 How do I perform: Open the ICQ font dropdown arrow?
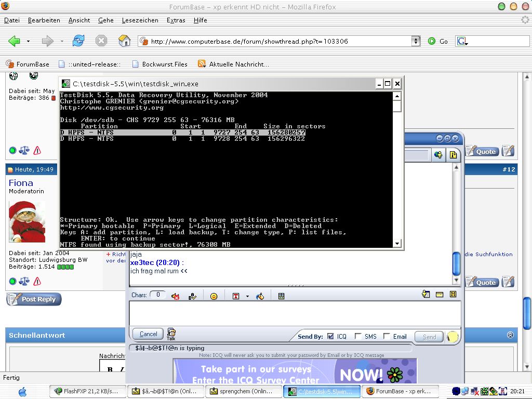click(x=247, y=296)
